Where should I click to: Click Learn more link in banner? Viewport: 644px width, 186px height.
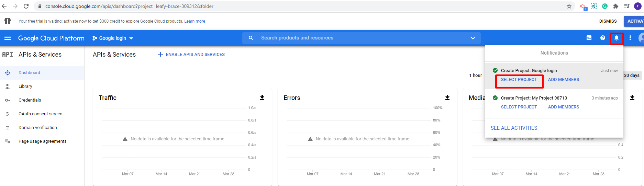[x=195, y=21]
